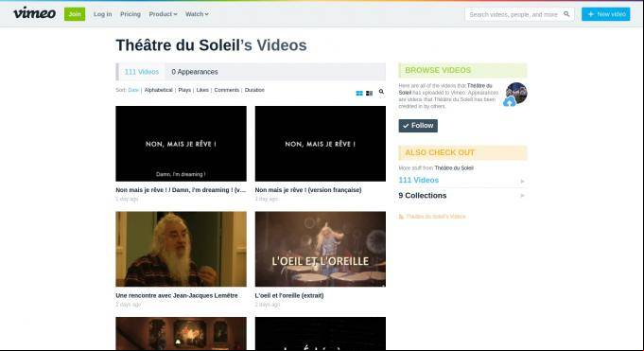Viewport: 644px width, 351px height.
Task: Click the Vimeo logo
Action: coord(34,13)
